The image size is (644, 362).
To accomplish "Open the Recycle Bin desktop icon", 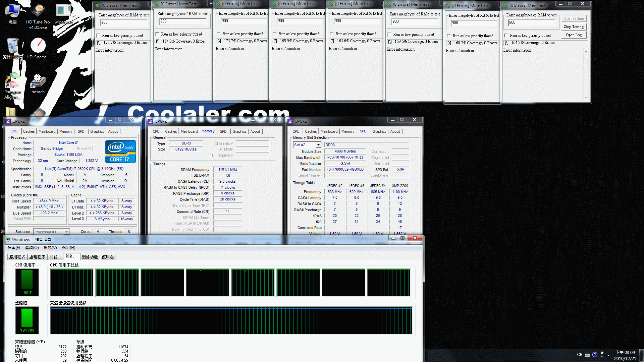I will [12, 48].
